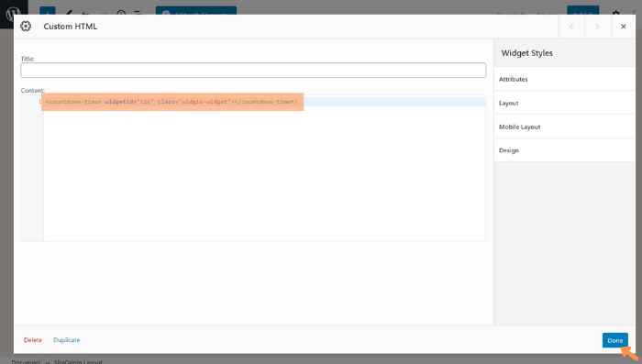This screenshot has width=642, height=364.
Task: Expand the Design section
Action: [x=565, y=150]
